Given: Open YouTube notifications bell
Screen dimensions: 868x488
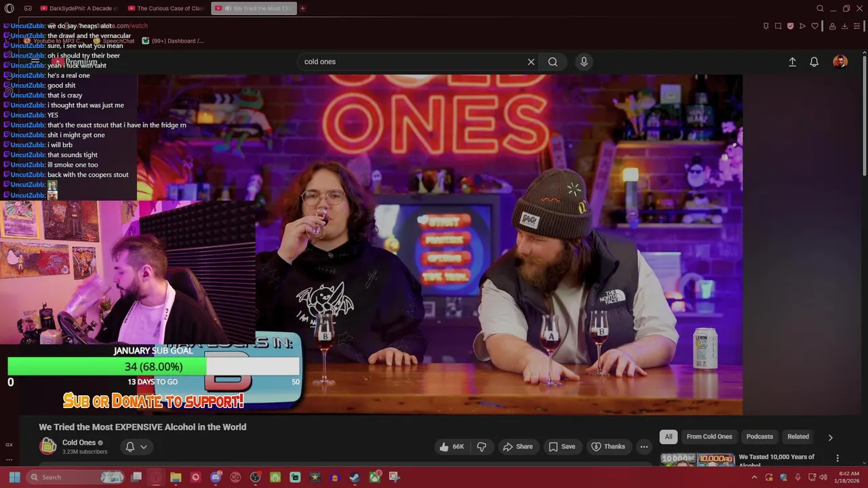Looking at the screenshot, I should point(814,62).
